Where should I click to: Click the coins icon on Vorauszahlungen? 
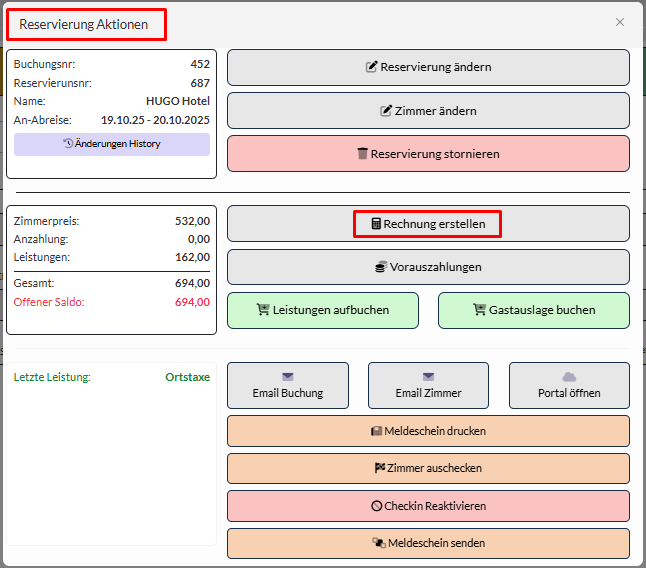381,267
